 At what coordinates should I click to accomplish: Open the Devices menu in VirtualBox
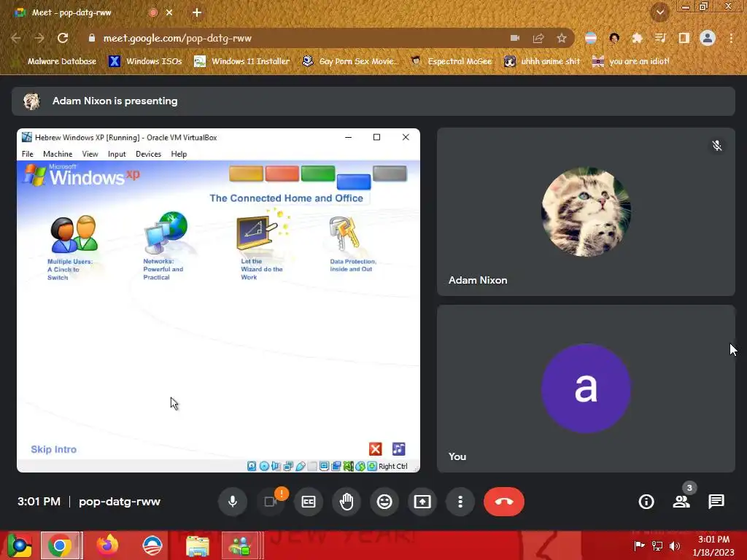pos(148,154)
